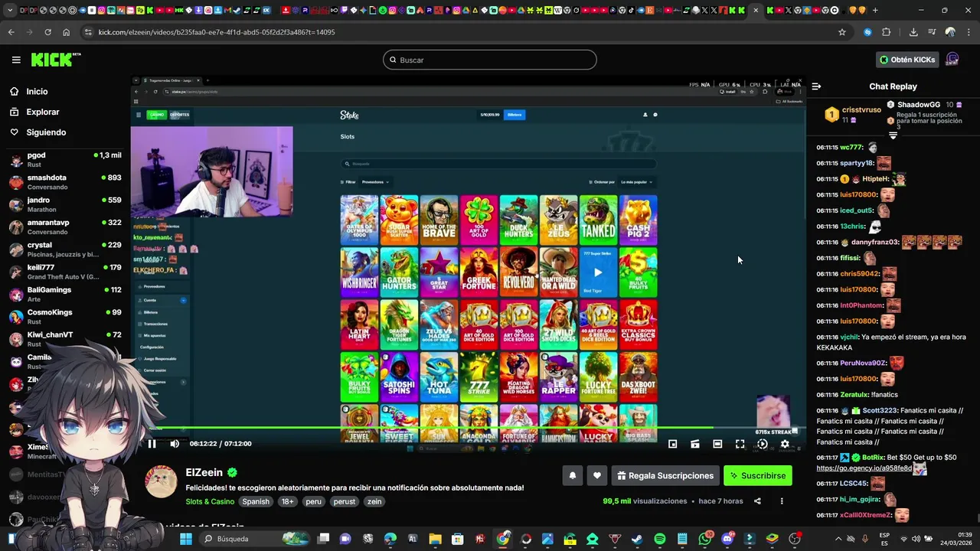
Task: Open browser downloads
Action: (x=913, y=32)
